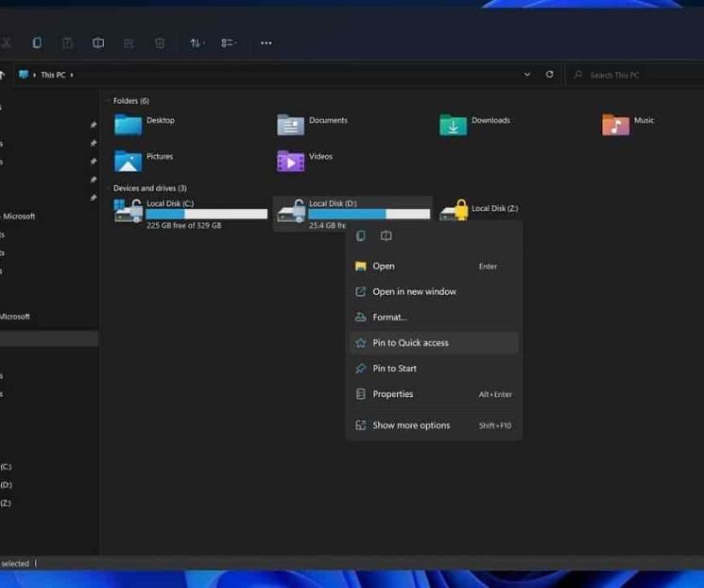Select the (C:) drive in the sidebar
Viewport: 704px width, 588px height.
6,467
